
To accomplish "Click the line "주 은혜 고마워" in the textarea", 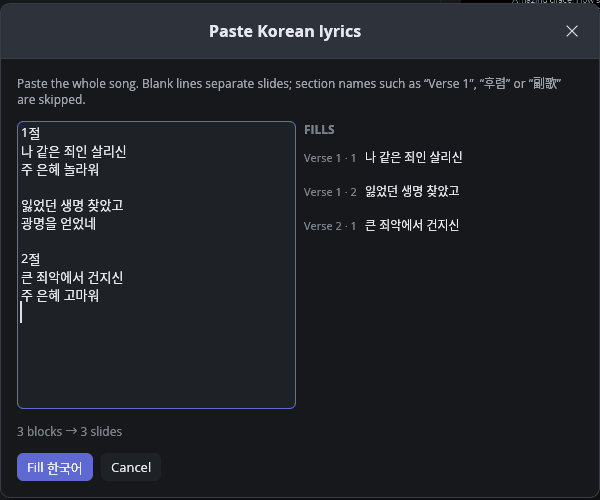I will [60, 296].
